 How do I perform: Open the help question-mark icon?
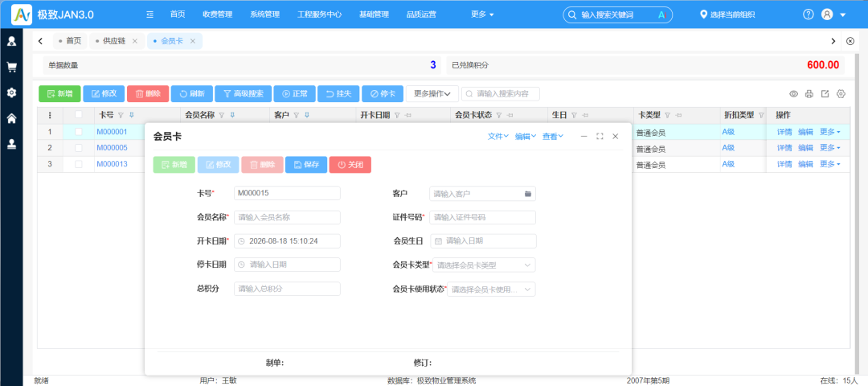click(x=809, y=14)
